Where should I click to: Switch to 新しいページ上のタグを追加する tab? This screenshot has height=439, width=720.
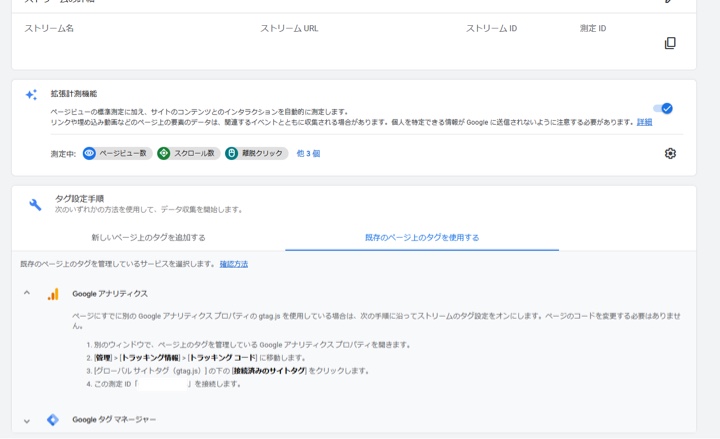point(148,237)
